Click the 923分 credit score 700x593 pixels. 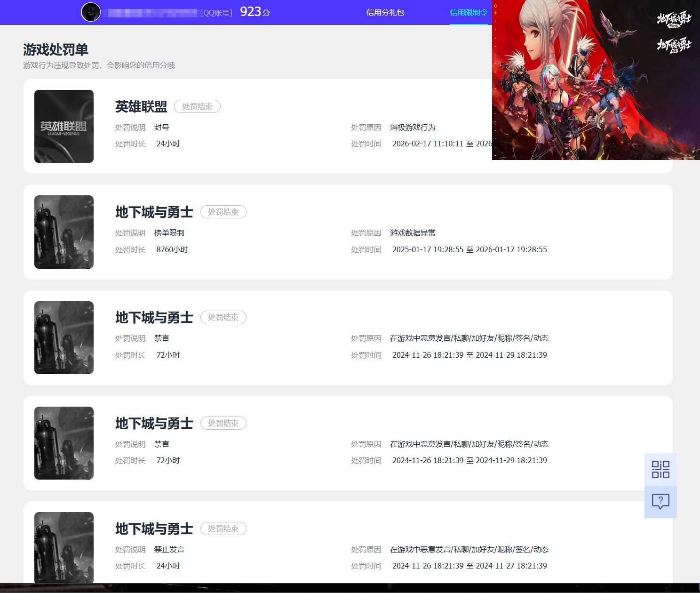[255, 12]
